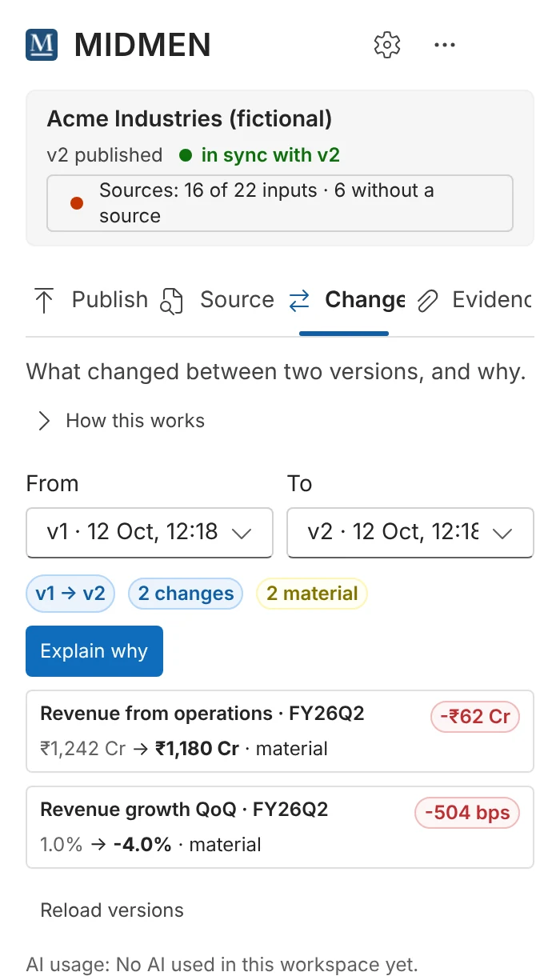
Task: Click the ₹1,242 Cr → ₹1,180 Cr value text
Action: click(140, 749)
